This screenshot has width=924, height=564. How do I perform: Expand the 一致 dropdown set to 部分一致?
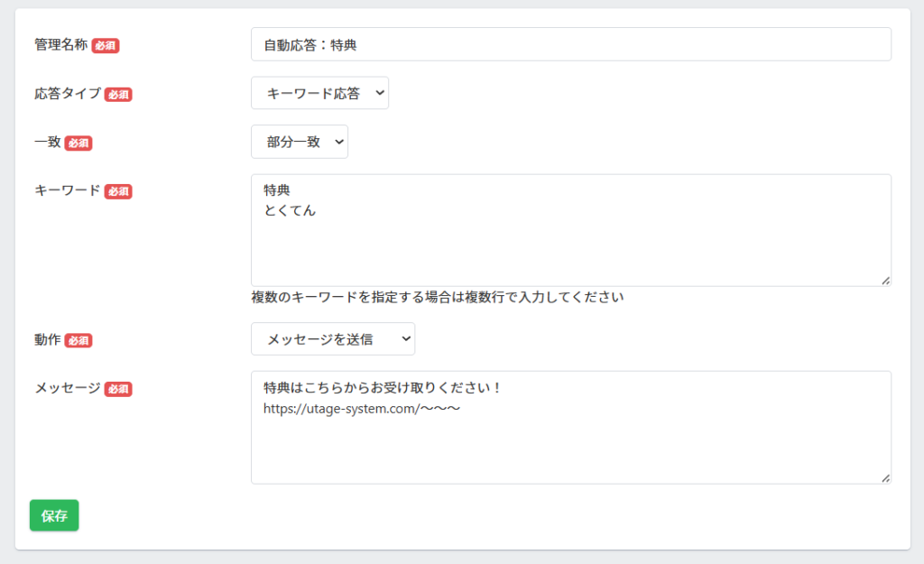click(299, 142)
